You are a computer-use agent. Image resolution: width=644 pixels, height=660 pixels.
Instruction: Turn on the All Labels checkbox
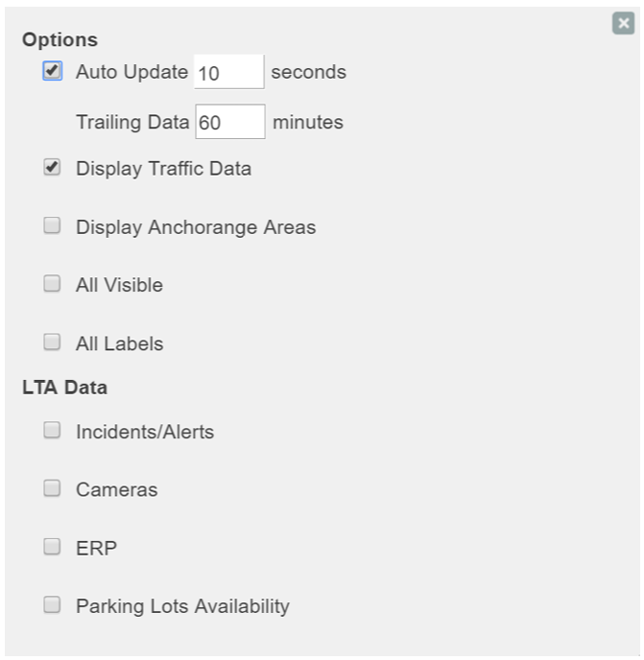[x=53, y=342]
